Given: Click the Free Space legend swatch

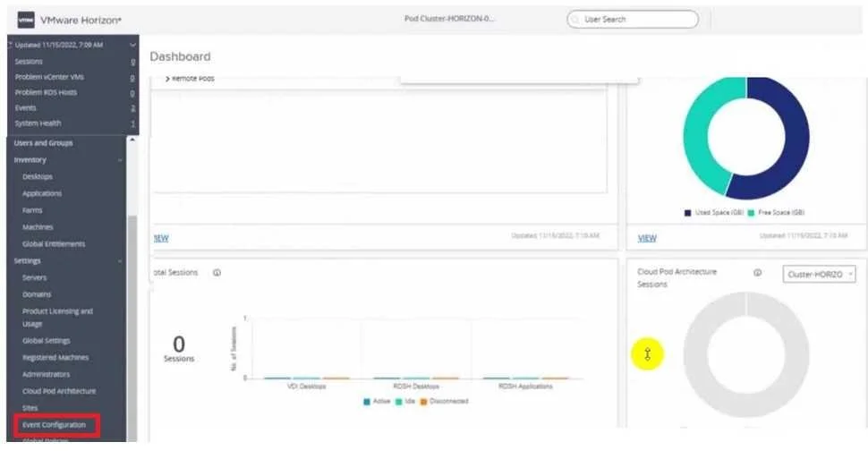Looking at the screenshot, I should click(751, 213).
